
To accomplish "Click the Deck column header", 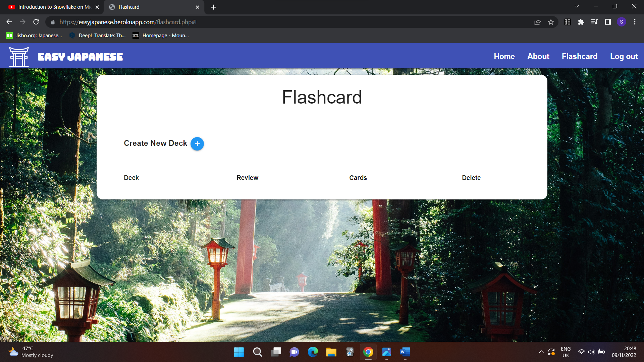I will click(x=131, y=178).
